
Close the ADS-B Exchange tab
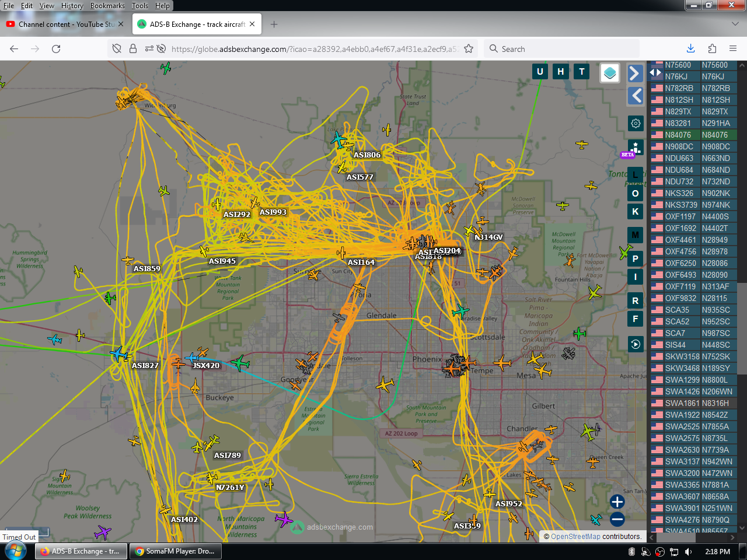[x=252, y=24]
